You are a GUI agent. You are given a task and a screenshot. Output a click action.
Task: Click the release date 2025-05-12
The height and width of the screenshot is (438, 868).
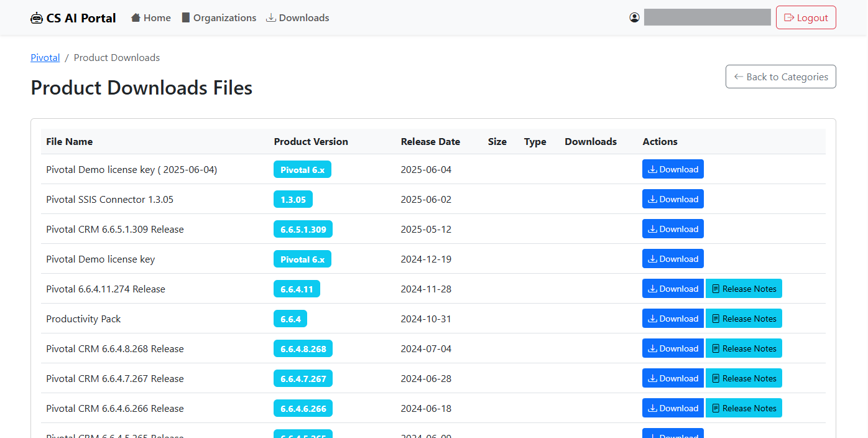426,230
